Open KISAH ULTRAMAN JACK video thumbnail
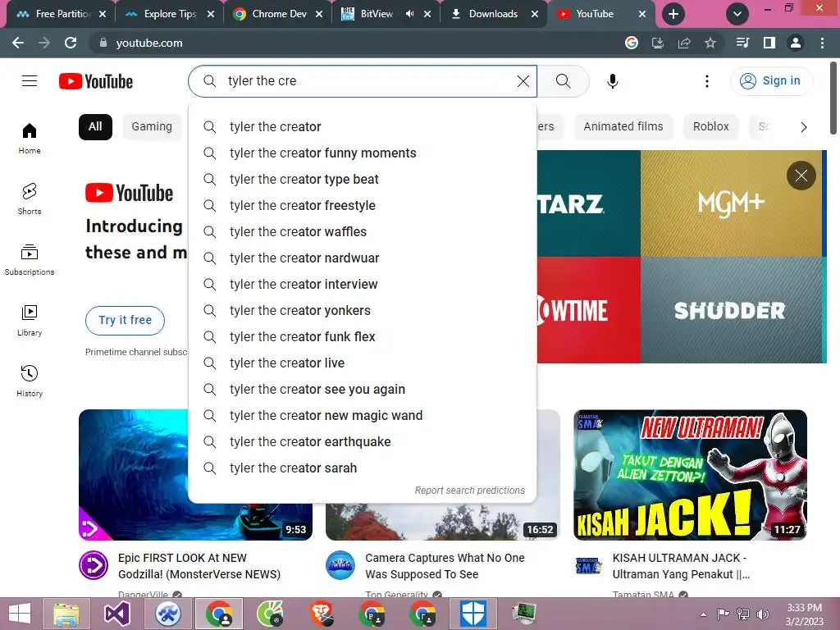 click(x=690, y=475)
